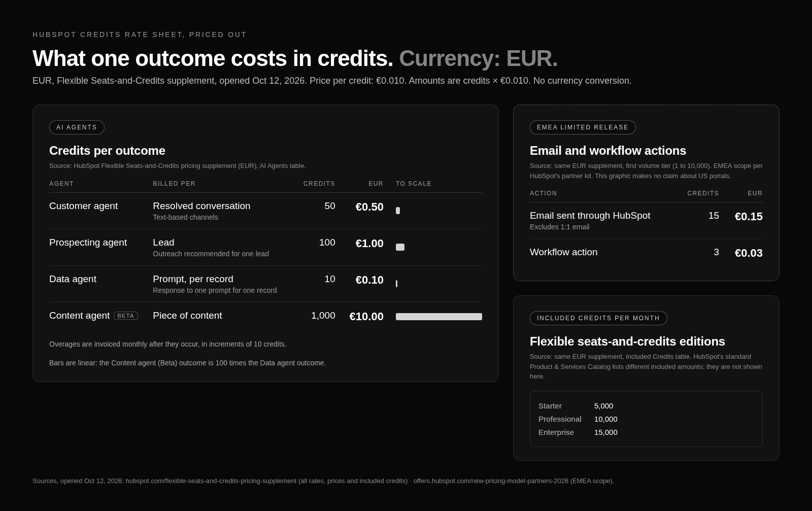The height and width of the screenshot is (511, 812).
Task: Open the offers.hubspot.com partners source URL
Action: coord(491,481)
